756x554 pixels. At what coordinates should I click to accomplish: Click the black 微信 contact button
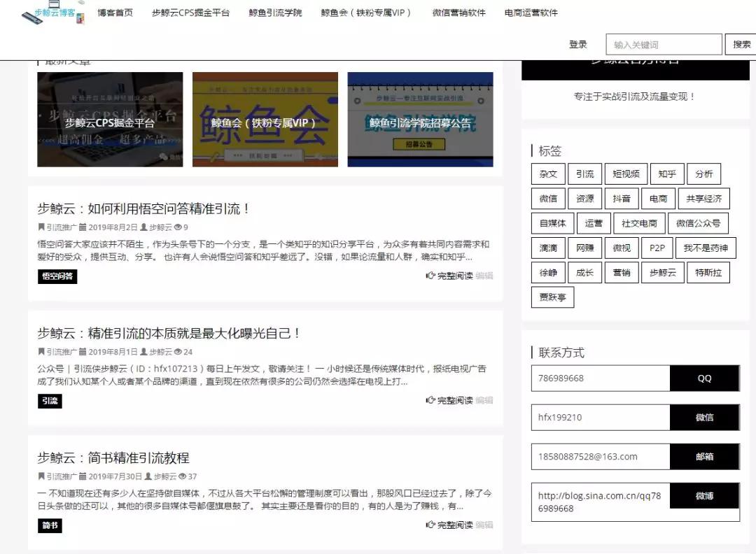click(704, 417)
